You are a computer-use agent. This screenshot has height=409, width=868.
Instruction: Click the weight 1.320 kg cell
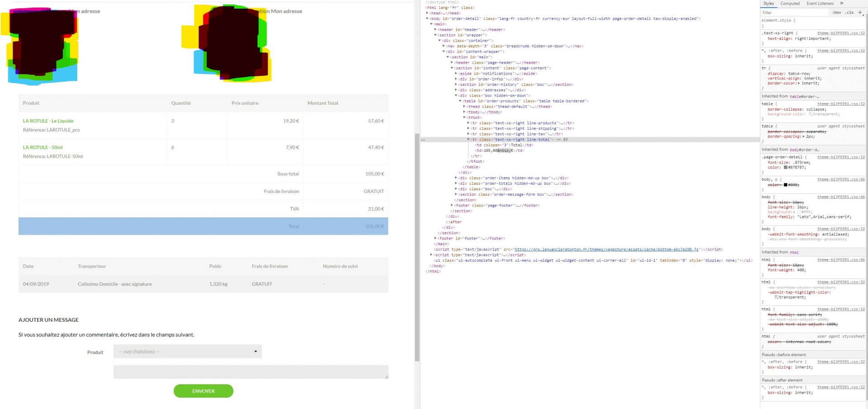[218, 284]
